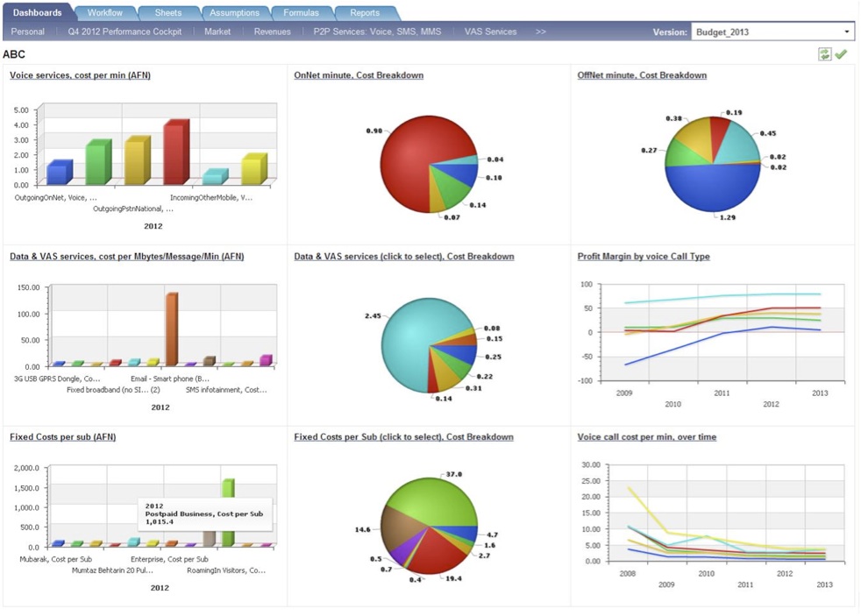Screen dimensions: 861x616
Task: Open the Formulas tab
Action: 302,13
